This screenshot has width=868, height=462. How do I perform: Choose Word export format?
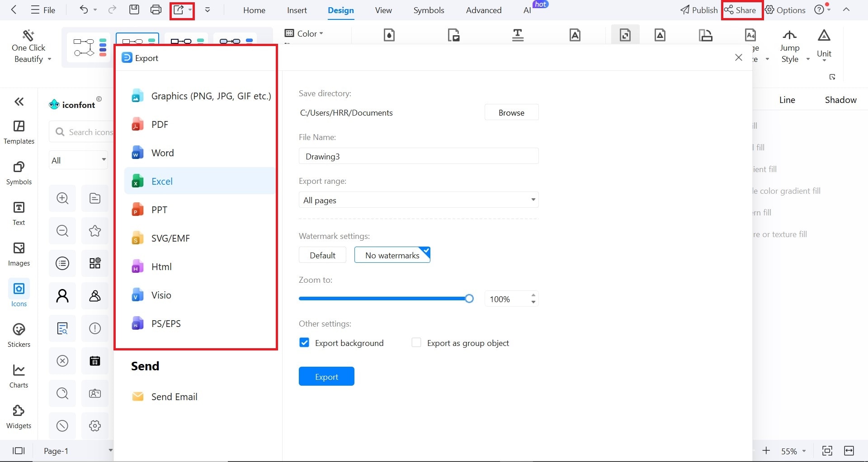(x=200, y=153)
